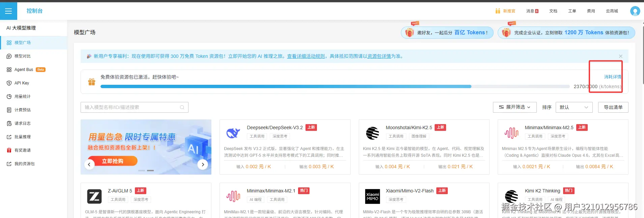This screenshot has width=644, height=218.
Task: Open Deepseek/DeepSeek-V3.2 model title
Action: pyautogui.click(x=275, y=128)
